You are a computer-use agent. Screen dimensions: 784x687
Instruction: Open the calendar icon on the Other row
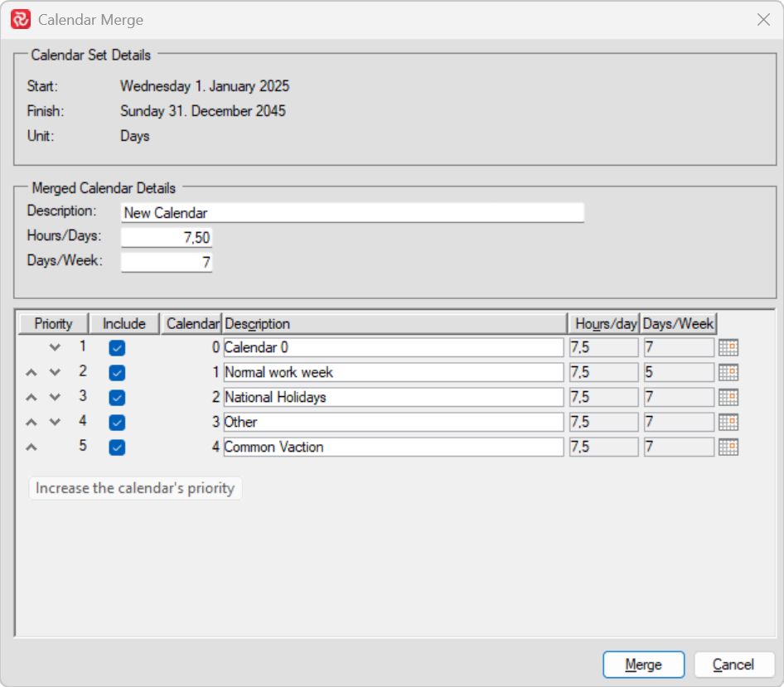coord(728,422)
